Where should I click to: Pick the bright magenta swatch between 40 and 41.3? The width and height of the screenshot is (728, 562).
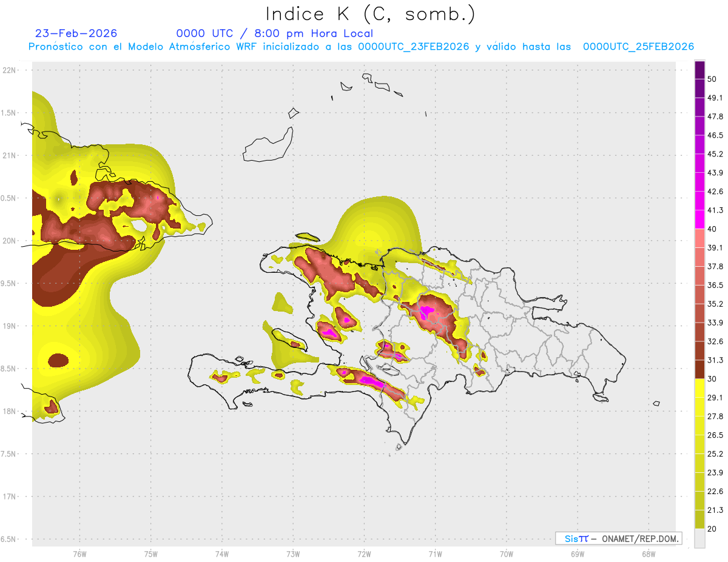tap(699, 219)
